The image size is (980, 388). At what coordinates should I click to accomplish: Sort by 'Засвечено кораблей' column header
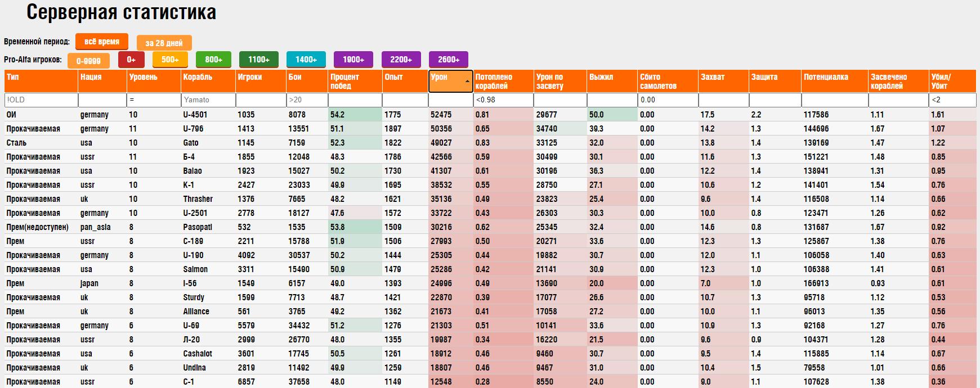tap(898, 81)
